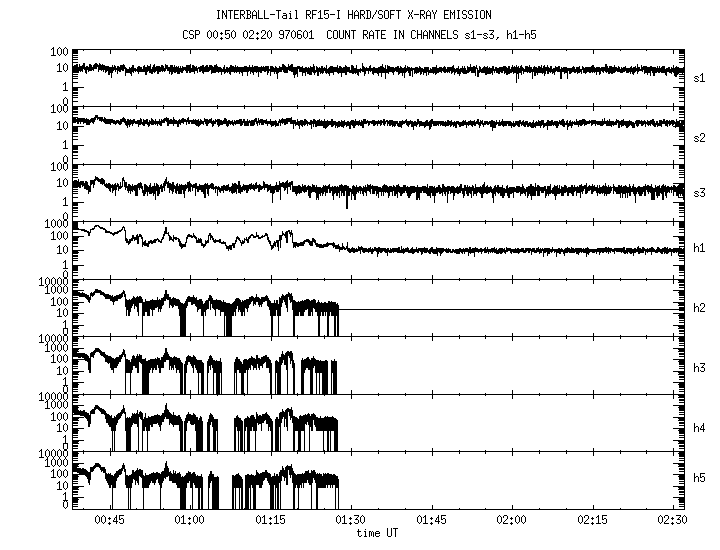The width and height of the screenshot is (720, 550).
Task: Click the 01:15 time axis label
Action: 270,520
